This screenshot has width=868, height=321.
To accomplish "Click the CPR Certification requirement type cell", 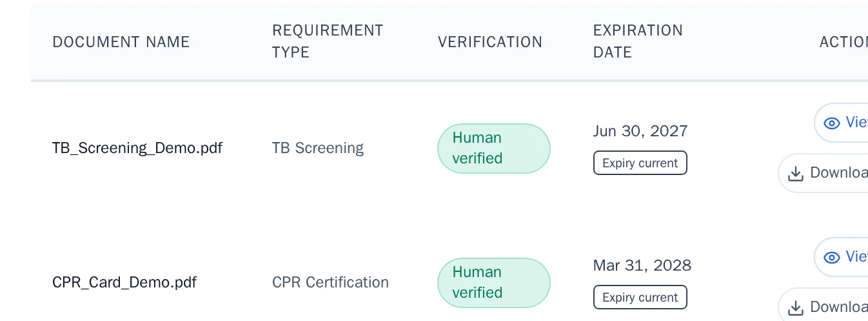I will (330, 283).
